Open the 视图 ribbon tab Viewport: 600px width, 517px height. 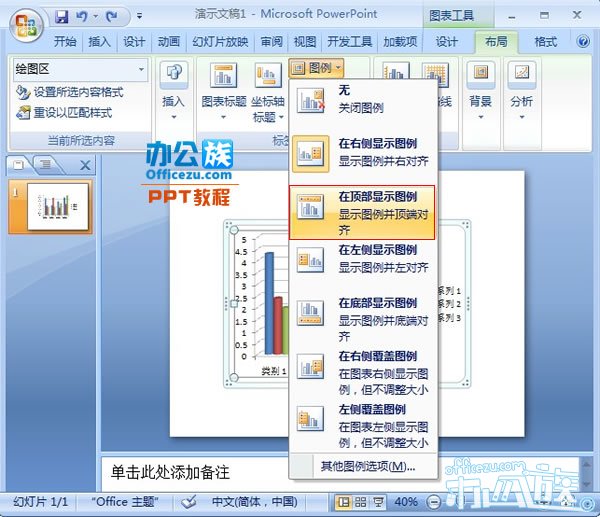point(305,41)
